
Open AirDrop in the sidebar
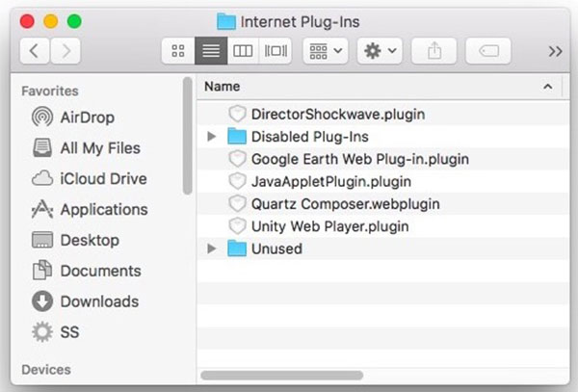87,118
